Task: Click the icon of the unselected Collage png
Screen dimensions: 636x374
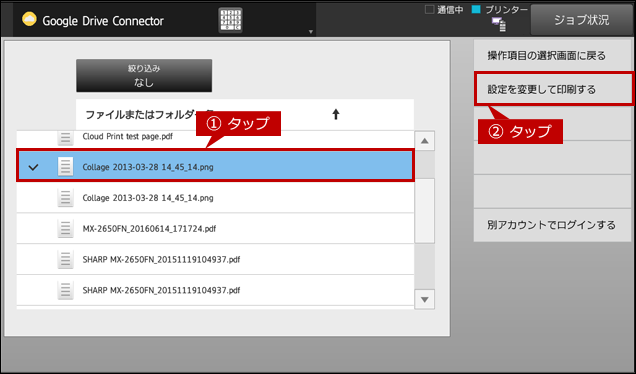Action: pos(65,198)
